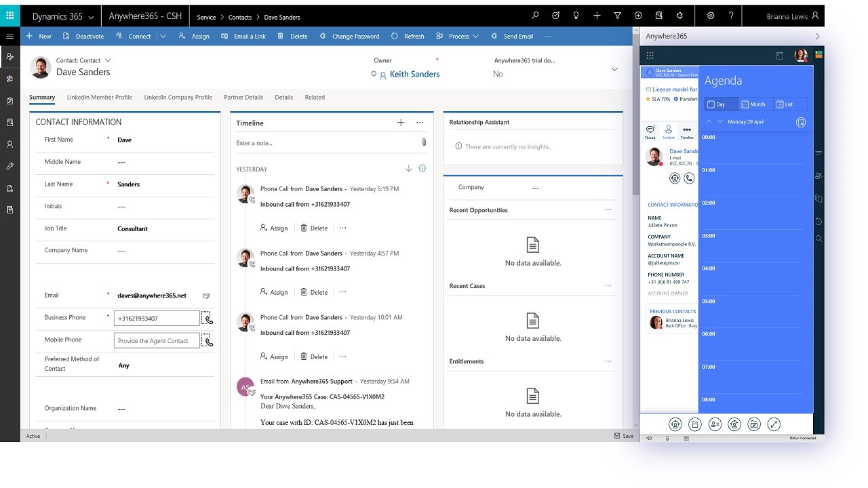The height and width of the screenshot is (488, 868).
Task: Open the Anywhere365 panel grid menu icon
Action: [x=650, y=56]
